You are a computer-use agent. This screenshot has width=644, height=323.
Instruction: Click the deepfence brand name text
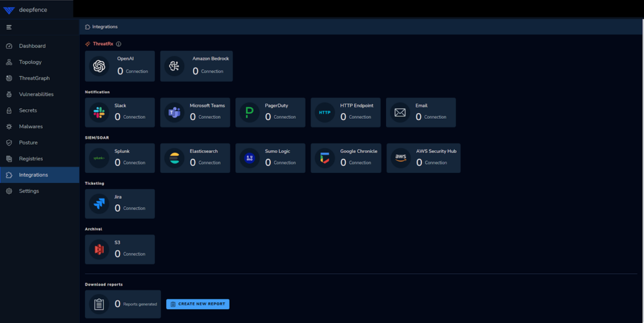[33, 10]
